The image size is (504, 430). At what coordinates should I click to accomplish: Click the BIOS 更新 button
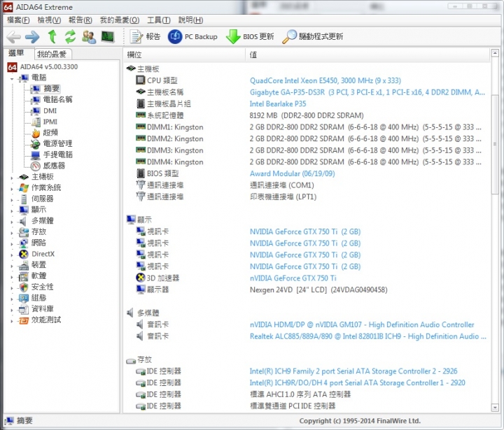coord(250,36)
